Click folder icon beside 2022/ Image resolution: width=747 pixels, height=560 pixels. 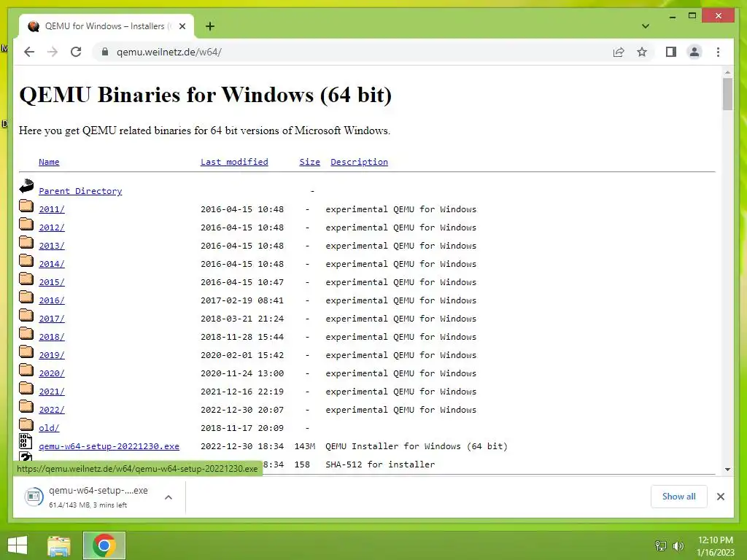(26, 406)
